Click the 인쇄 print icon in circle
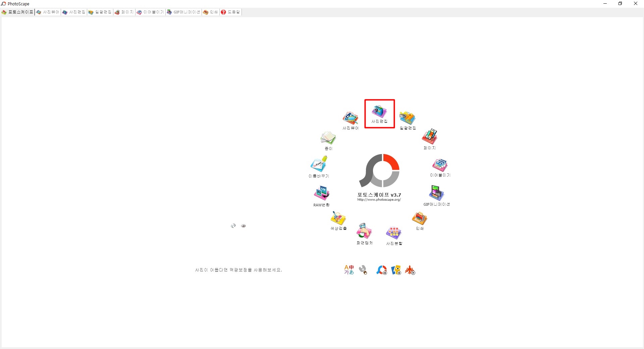 (x=420, y=221)
